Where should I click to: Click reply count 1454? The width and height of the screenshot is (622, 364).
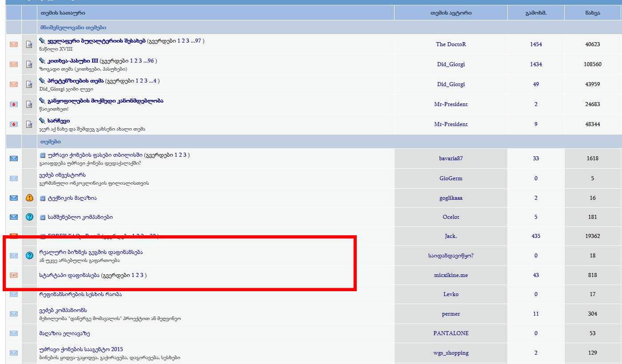(536, 44)
